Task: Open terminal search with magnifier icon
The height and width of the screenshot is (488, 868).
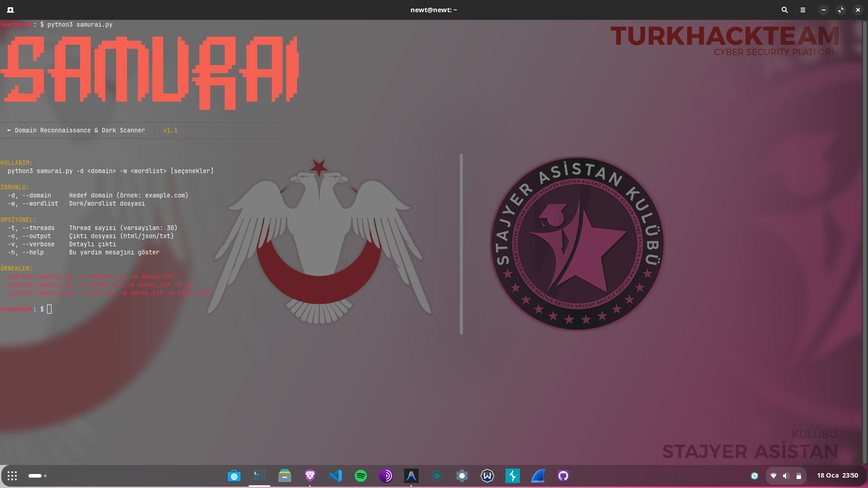Action: pyautogui.click(x=785, y=10)
